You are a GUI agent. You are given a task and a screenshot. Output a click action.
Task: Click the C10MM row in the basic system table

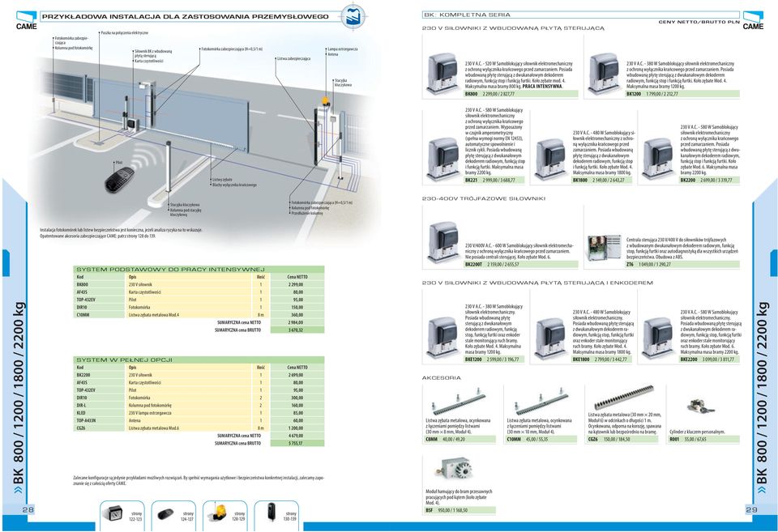(x=199, y=315)
